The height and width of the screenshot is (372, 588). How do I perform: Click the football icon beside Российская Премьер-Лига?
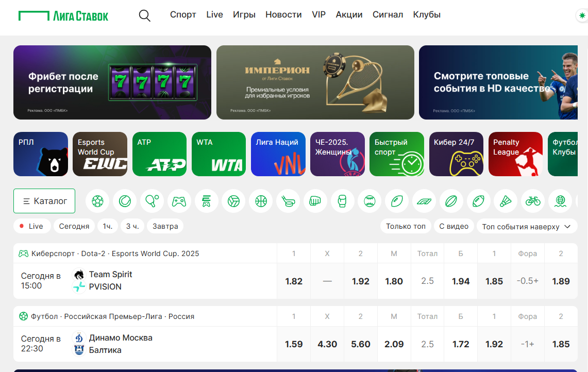click(x=23, y=316)
